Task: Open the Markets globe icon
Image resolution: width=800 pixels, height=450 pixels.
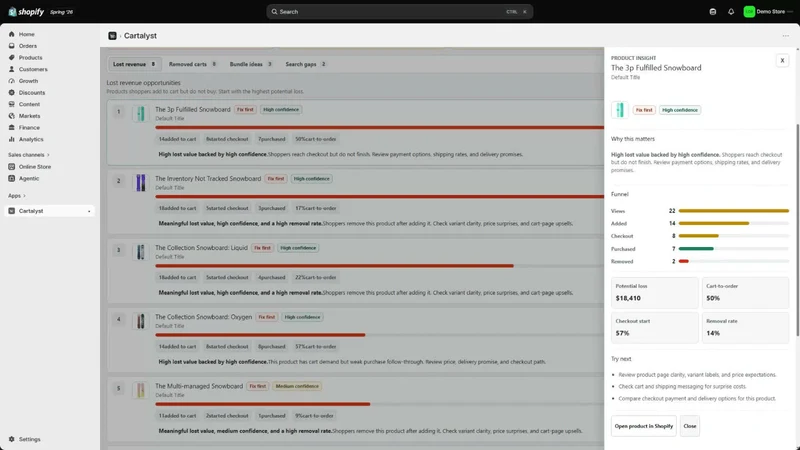Action: coord(11,116)
